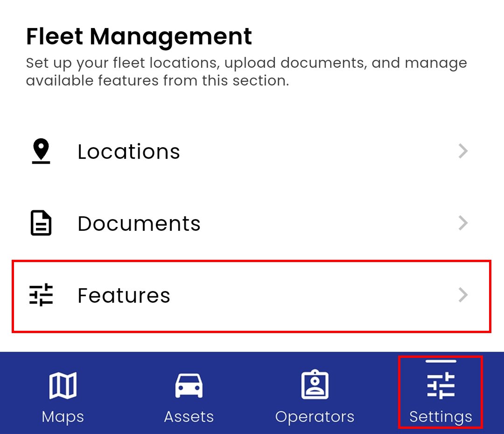
Task: Expand the Features row via its chevron
Action: point(463,295)
